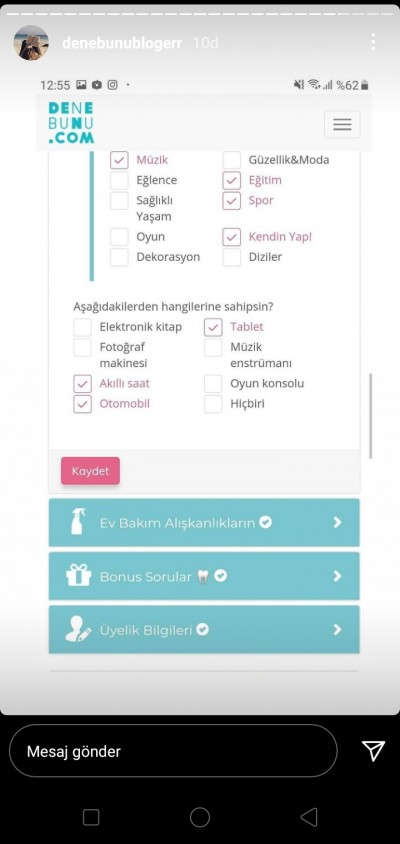Tick the Oyun konsolu checkbox
Screen dimensions: 400x844
pyautogui.click(x=213, y=384)
